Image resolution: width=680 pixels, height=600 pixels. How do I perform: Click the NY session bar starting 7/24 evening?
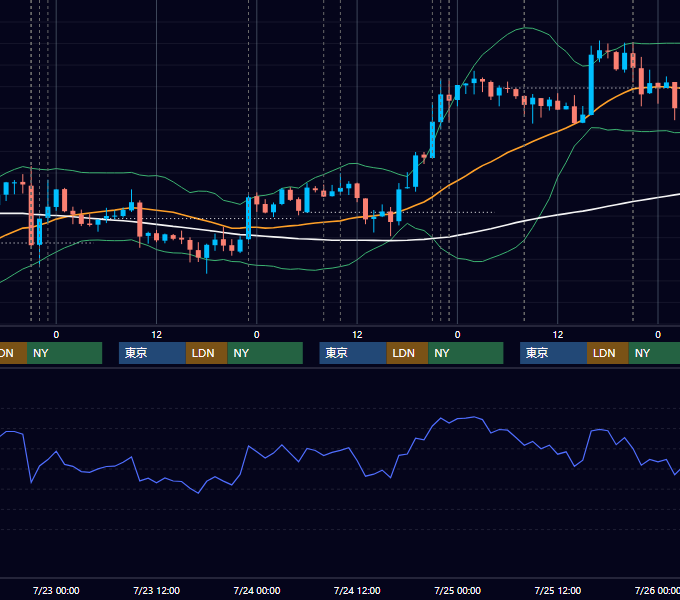point(466,353)
